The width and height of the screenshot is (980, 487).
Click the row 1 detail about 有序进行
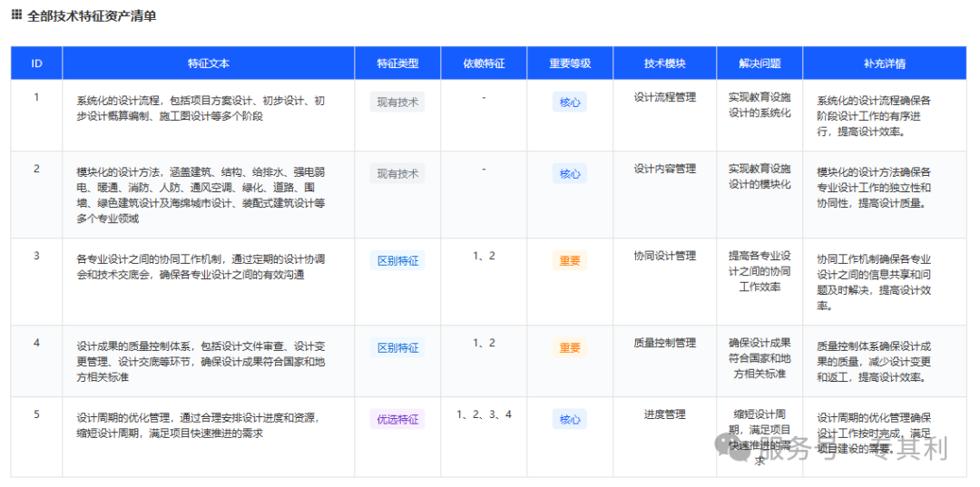tap(875, 115)
